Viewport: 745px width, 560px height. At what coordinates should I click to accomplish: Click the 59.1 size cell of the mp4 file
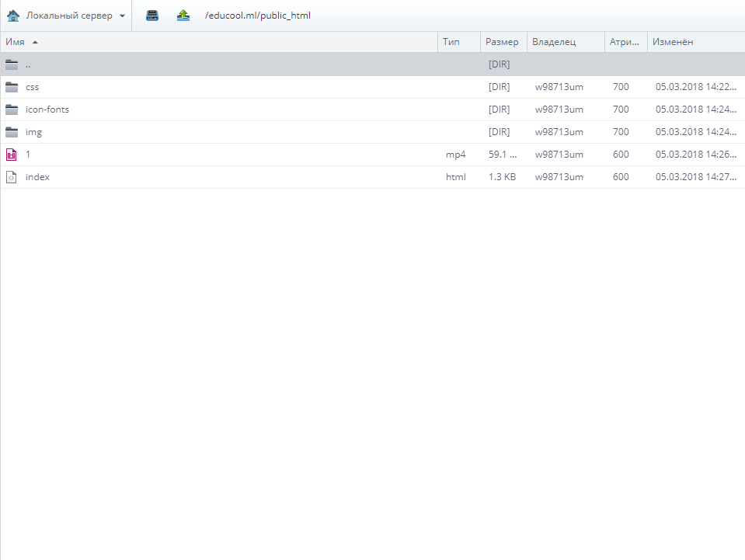coord(503,155)
